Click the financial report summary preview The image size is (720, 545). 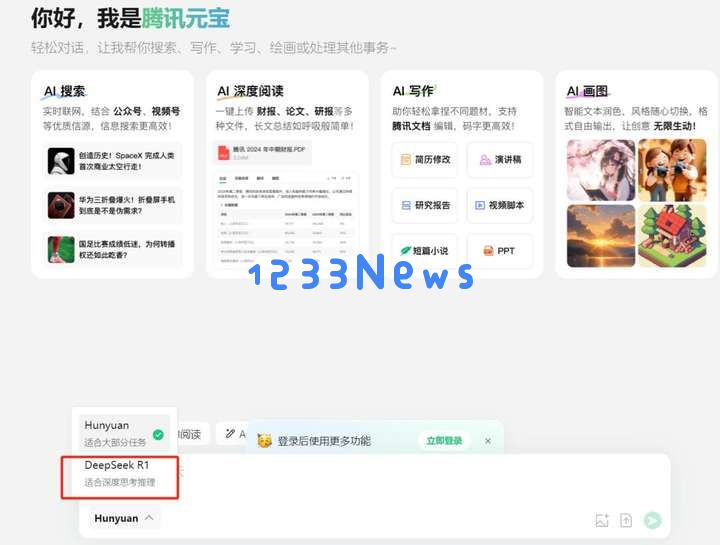coord(286,219)
